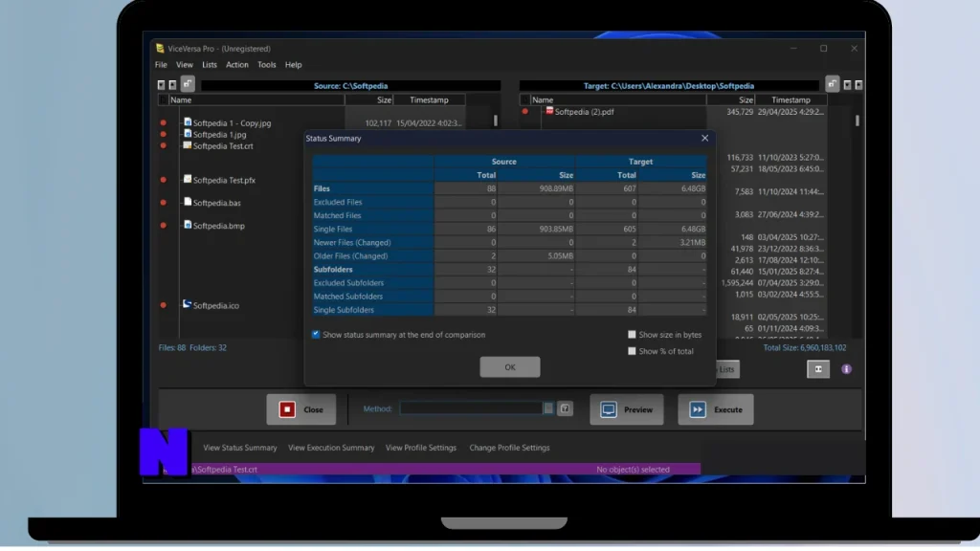Click the Softpedia.ico file icon
980x551 pixels.
pos(187,304)
